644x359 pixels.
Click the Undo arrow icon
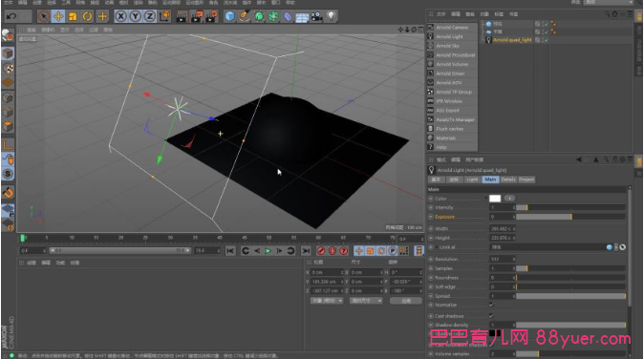[11, 16]
